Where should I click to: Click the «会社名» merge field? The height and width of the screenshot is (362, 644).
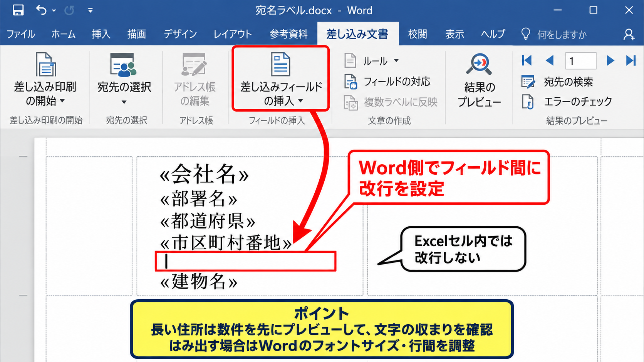[204, 174]
